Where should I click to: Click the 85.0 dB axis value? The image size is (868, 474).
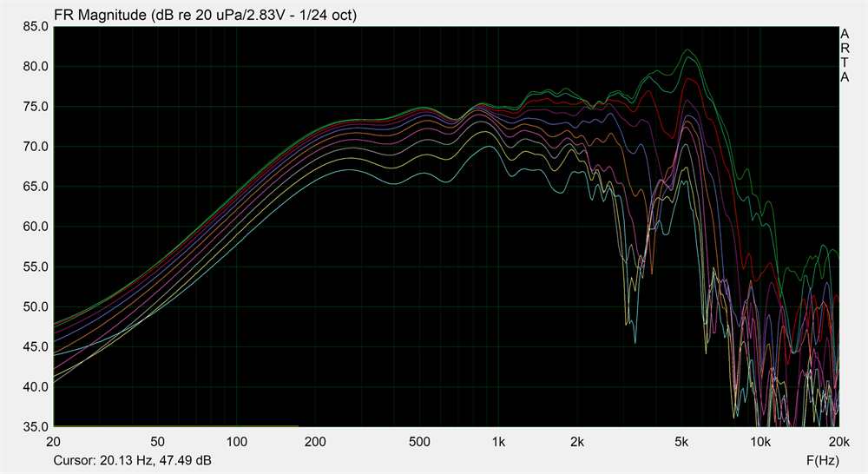tap(36, 27)
